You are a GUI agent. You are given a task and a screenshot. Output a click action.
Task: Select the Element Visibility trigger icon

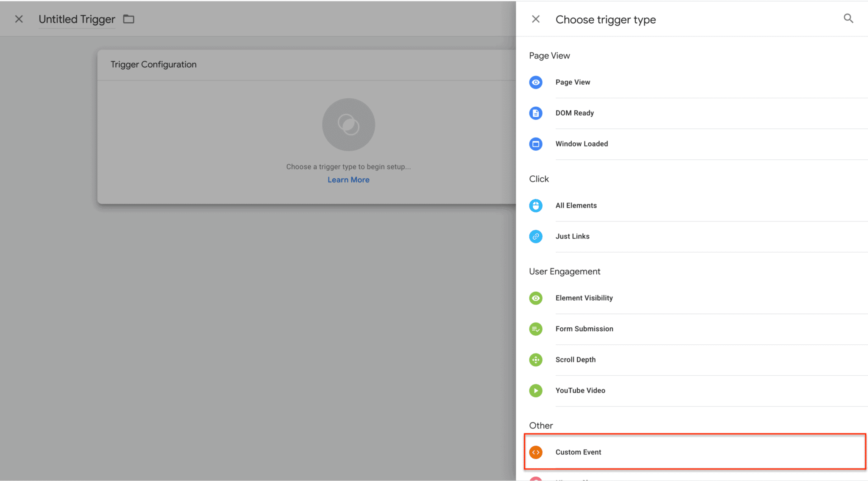click(536, 298)
